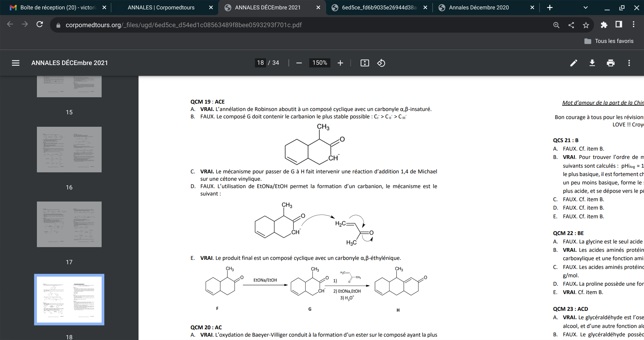Go forward in browser history
This screenshot has height=340, width=644.
(25, 24)
